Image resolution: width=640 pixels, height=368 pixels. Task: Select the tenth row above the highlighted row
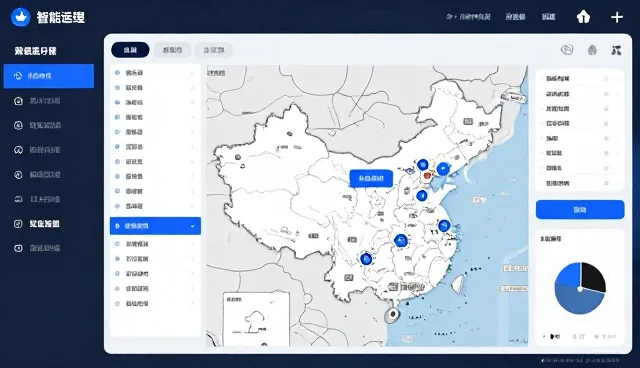pos(155,73)
